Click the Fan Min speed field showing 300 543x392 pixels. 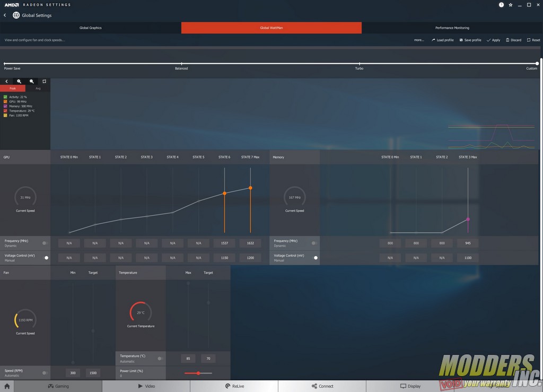(x=73, y=373)
